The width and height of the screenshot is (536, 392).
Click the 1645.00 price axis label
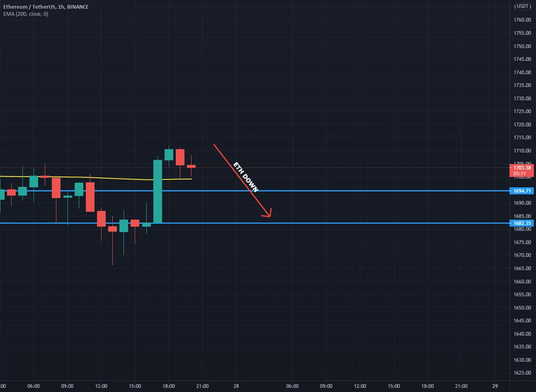click(x=522, y=321)
